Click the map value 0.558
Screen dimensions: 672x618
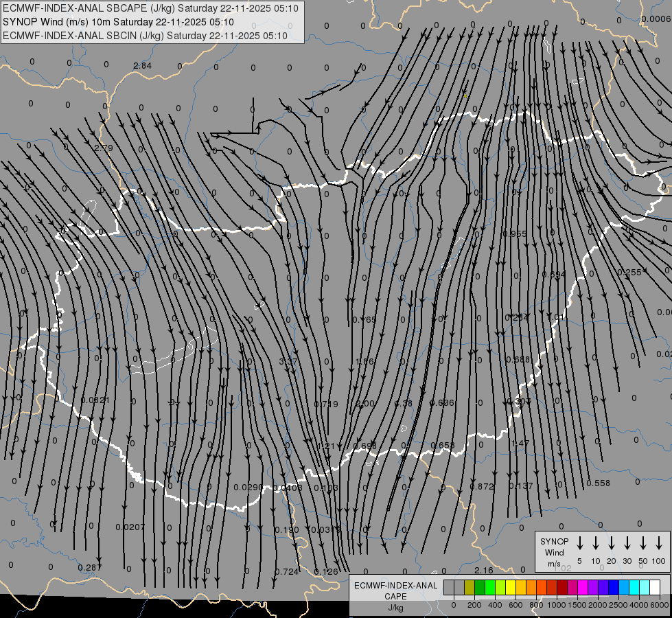click(x=598, y=483)
